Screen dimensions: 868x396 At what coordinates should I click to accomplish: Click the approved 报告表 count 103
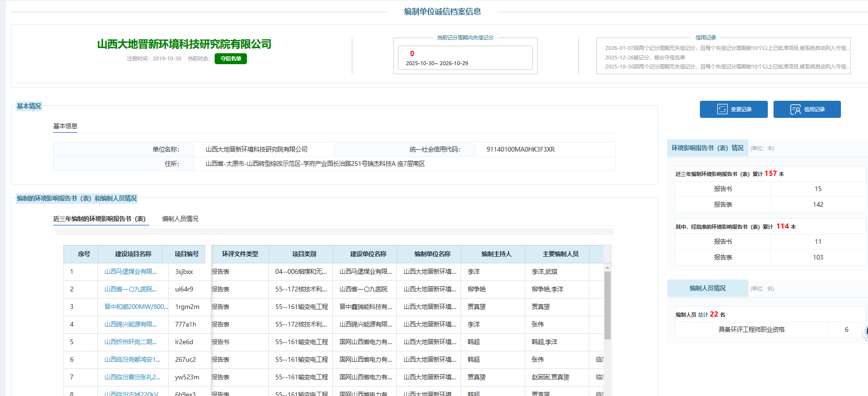818,257
